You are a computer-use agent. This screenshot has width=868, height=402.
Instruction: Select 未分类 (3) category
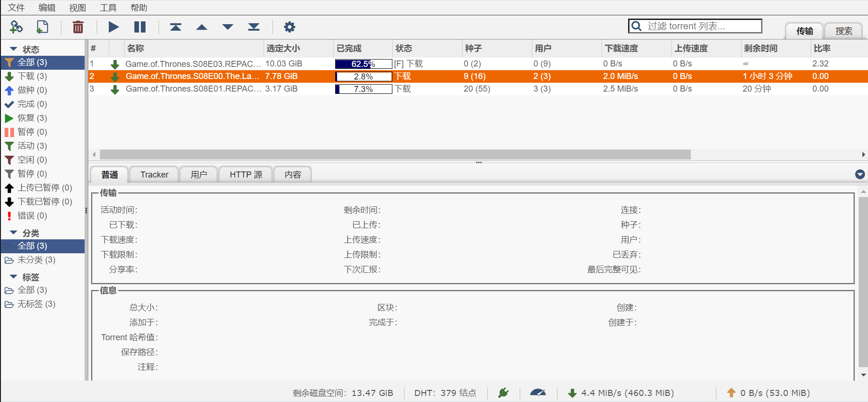[43, 260]
